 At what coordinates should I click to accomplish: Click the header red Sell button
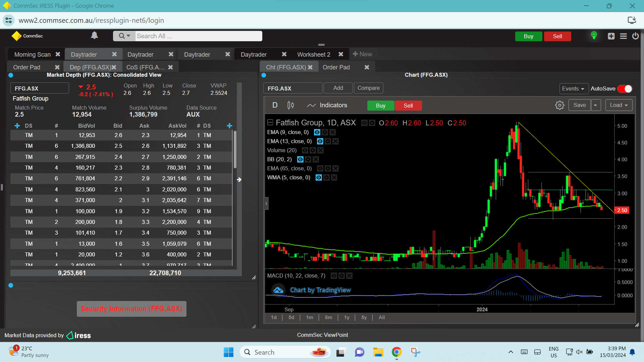(557, 36)
